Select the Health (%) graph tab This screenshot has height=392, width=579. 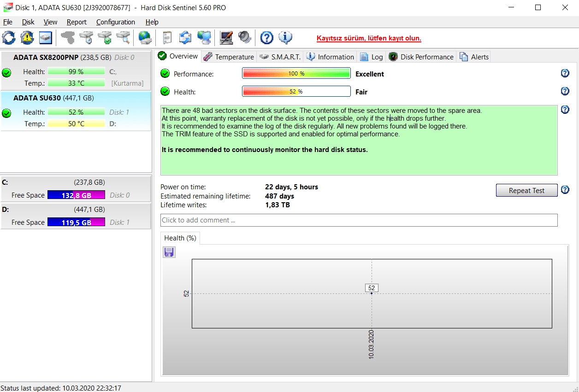click(x=180, y=238)
